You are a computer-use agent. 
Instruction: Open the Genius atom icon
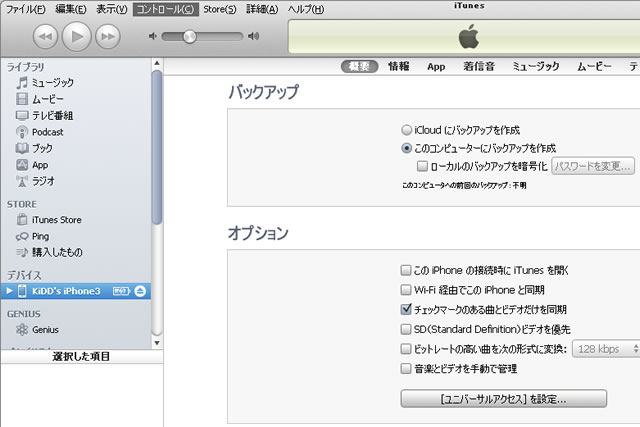pos(22,330)
